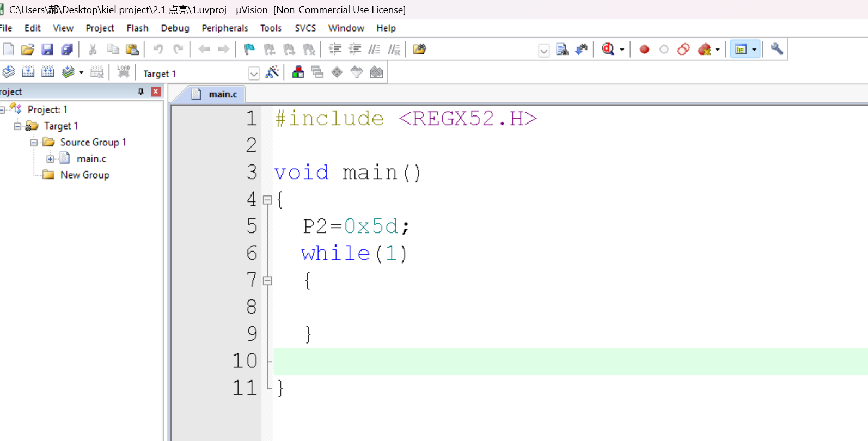Click the Find icon next to search box

pos(562,50)
